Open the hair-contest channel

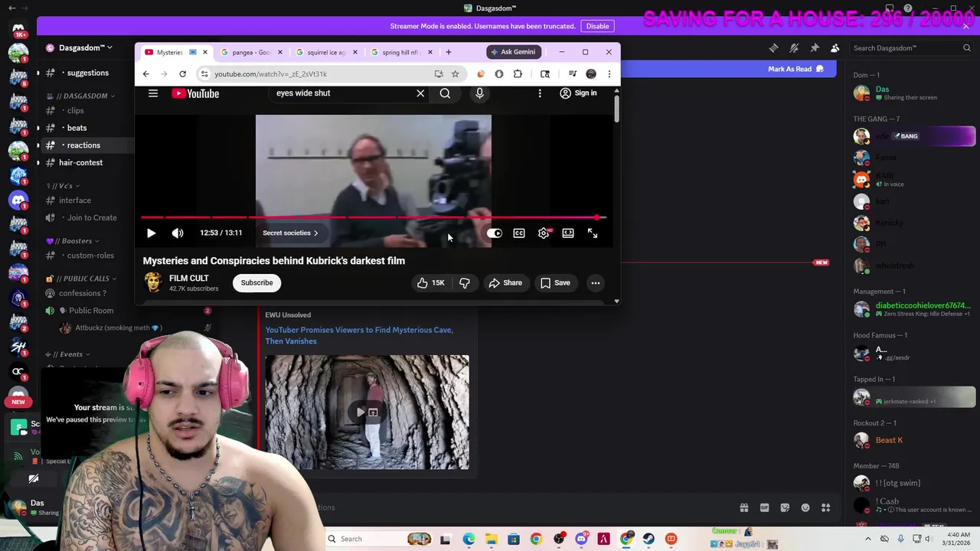(80, 162)
